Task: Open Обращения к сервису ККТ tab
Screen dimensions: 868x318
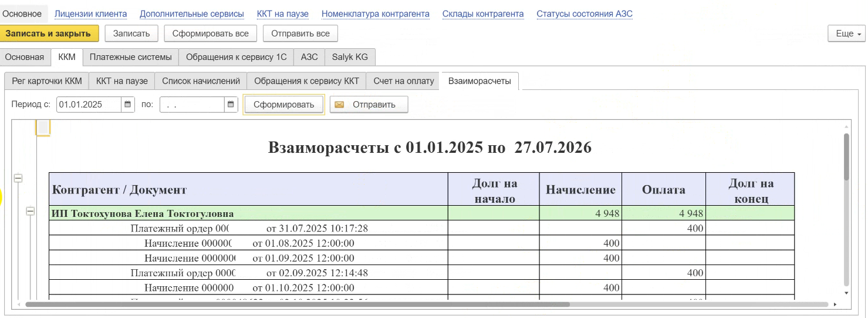Action: point(306,81)
